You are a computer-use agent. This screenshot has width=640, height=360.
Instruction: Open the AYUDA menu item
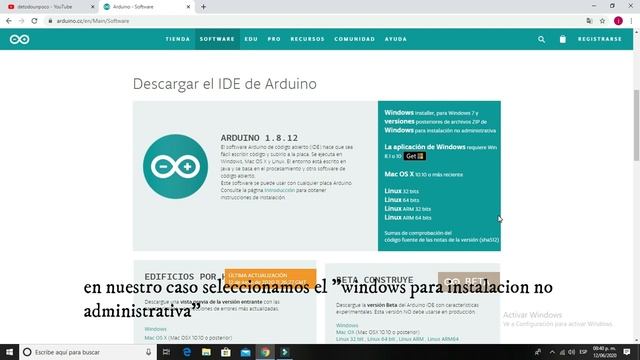click(x=396, y=39)
